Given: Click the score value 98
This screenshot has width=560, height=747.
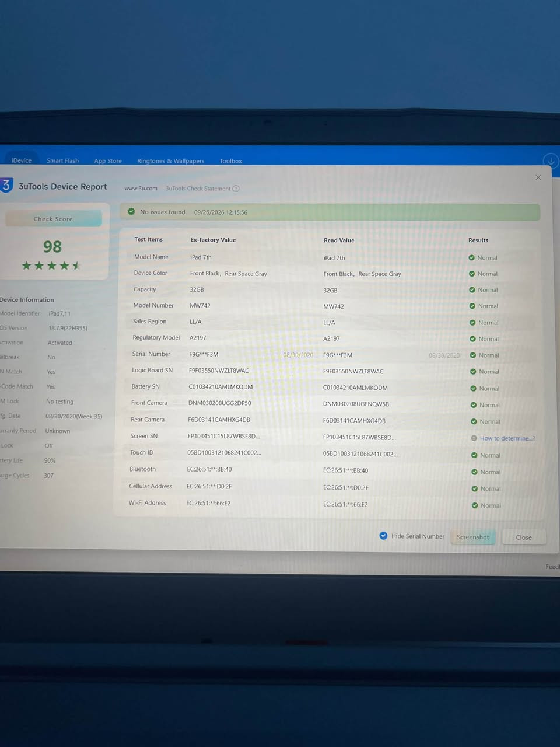Looking at the screenshot, I should 52,247.
